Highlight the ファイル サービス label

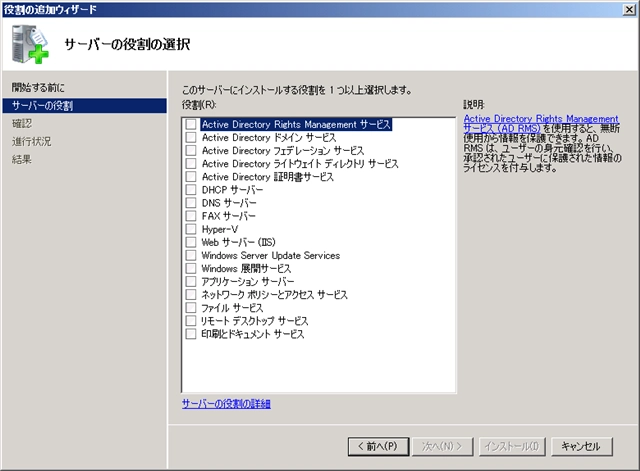click(x=232, y=307)
